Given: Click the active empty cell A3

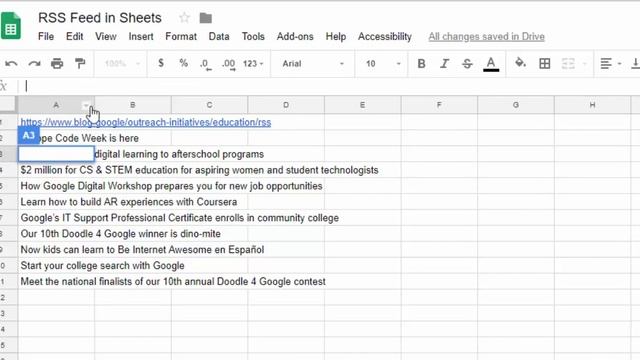Looking at the screenshot, I should click(56, 154).
